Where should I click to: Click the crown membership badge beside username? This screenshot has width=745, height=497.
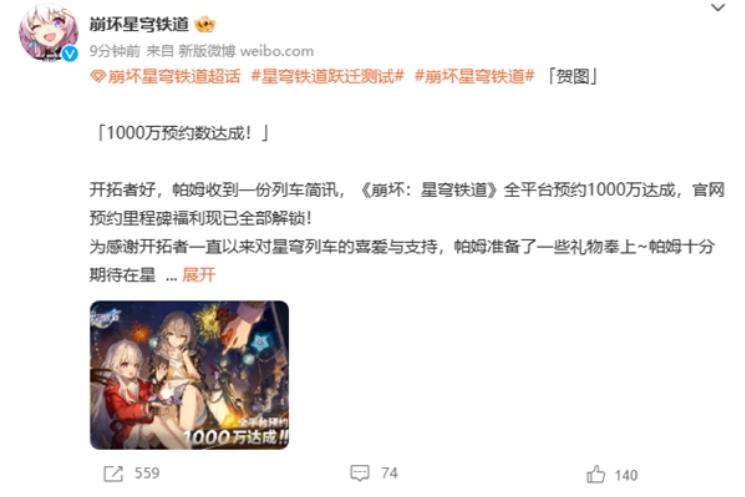click(205, 24)
